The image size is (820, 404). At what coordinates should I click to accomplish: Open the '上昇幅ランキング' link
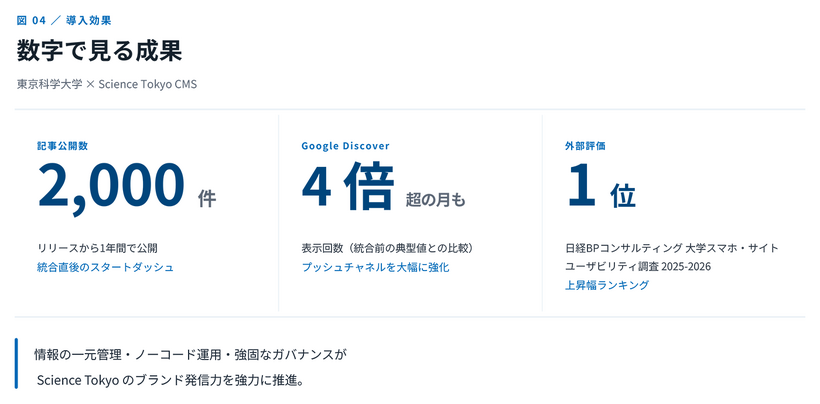(x=607, y=285)
